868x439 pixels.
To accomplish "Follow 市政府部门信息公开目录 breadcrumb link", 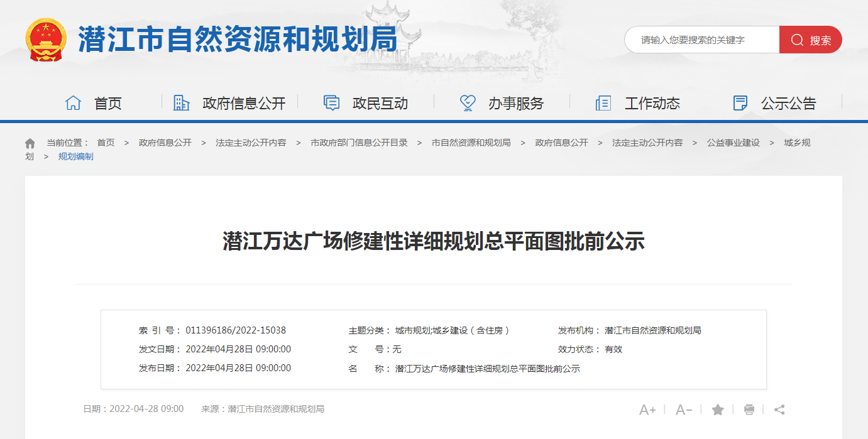I will (x=359, y=143).
